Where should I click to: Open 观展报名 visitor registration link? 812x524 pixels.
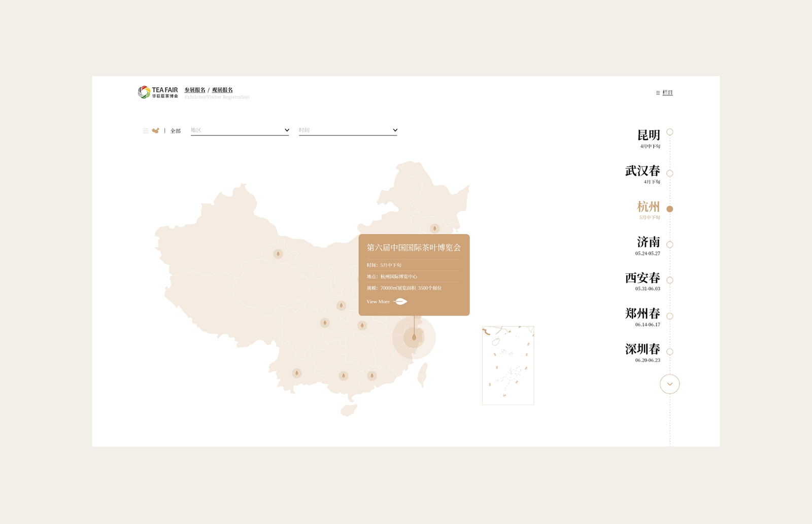click(x=222, y=90)
